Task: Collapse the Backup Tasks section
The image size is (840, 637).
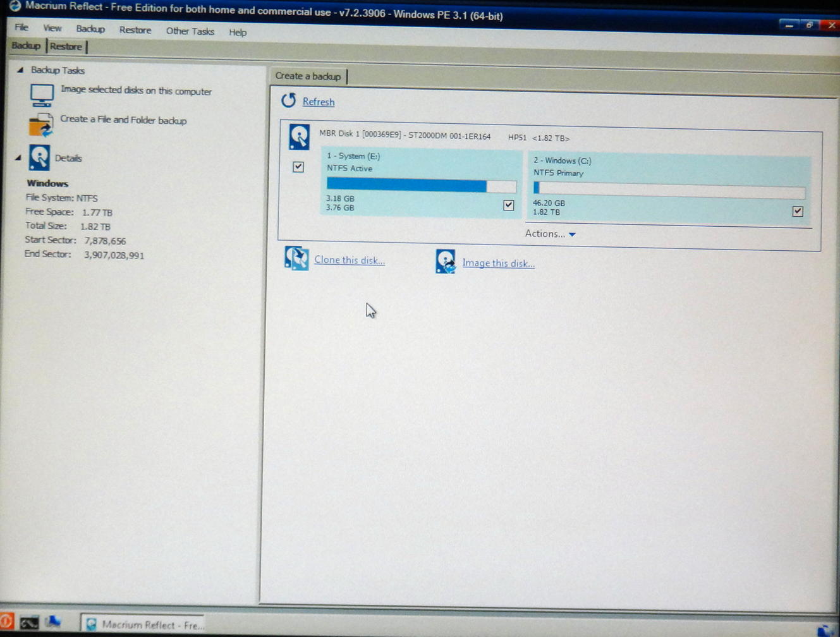Action: coord(20,70)
